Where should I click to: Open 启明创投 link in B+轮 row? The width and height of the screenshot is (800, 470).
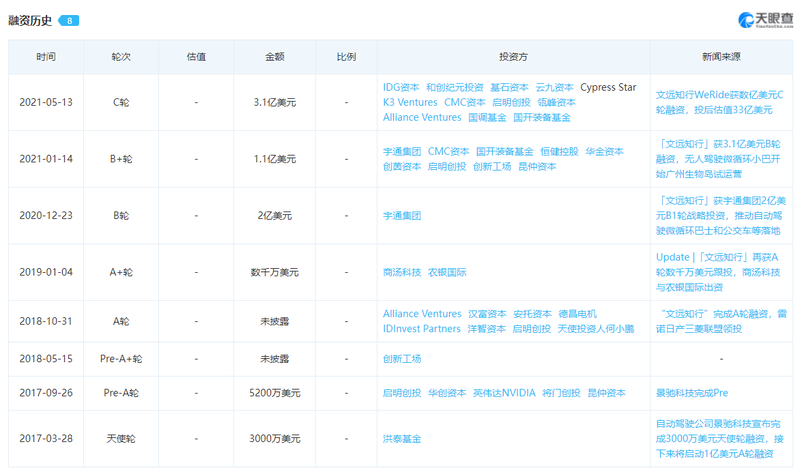(x=447, y=166)
